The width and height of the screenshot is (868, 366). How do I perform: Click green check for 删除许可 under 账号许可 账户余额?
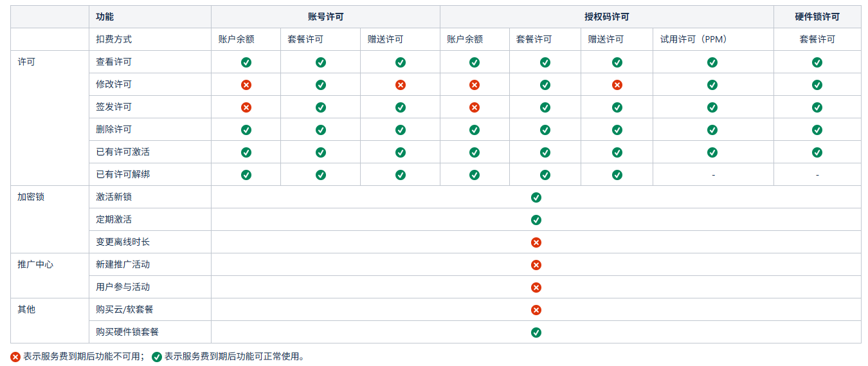click(x=246, y=130)
